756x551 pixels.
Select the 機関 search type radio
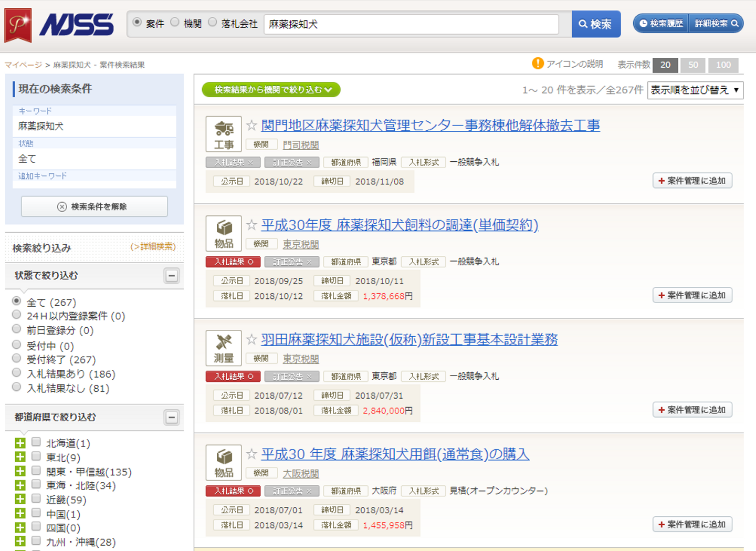175,22
